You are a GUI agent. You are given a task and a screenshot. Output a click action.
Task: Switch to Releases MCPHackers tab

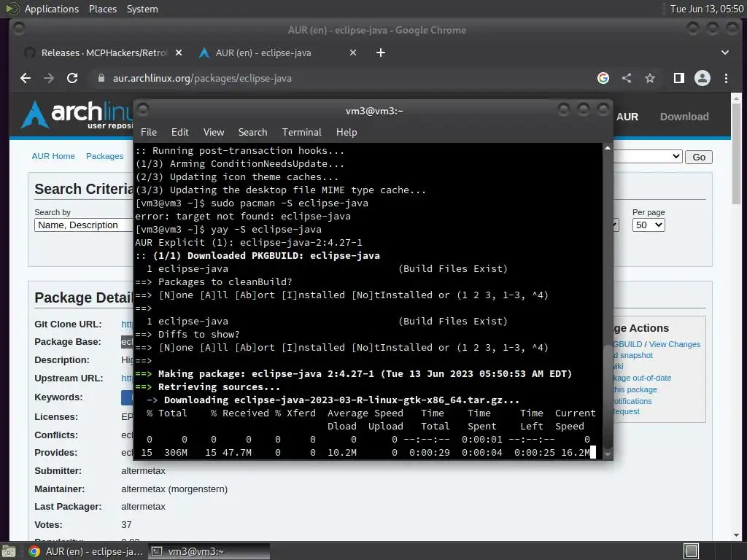click(104, 52)
